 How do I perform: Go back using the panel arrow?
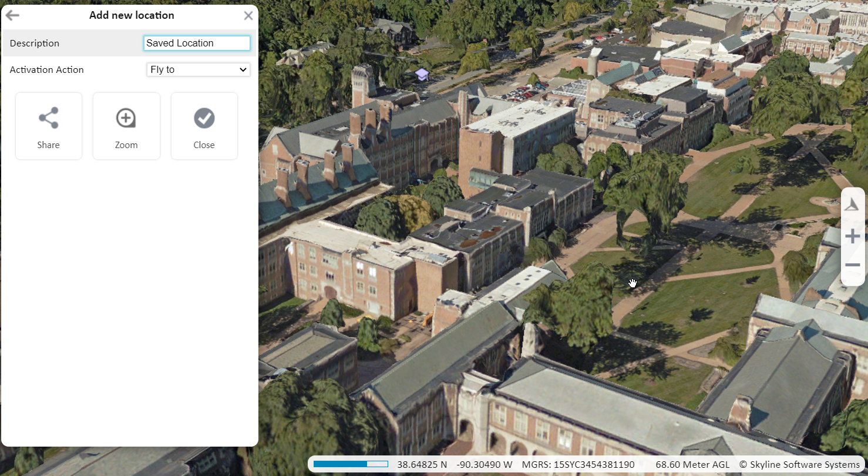tap(12, 15)
